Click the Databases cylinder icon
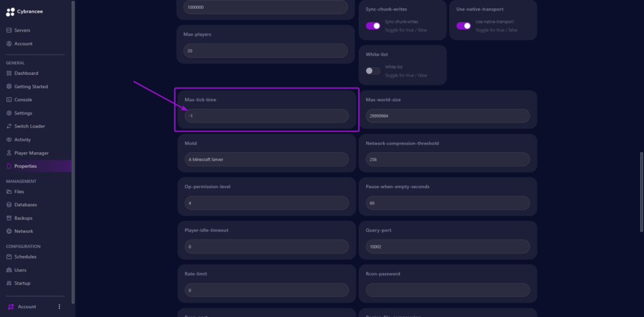 (9, 204)
